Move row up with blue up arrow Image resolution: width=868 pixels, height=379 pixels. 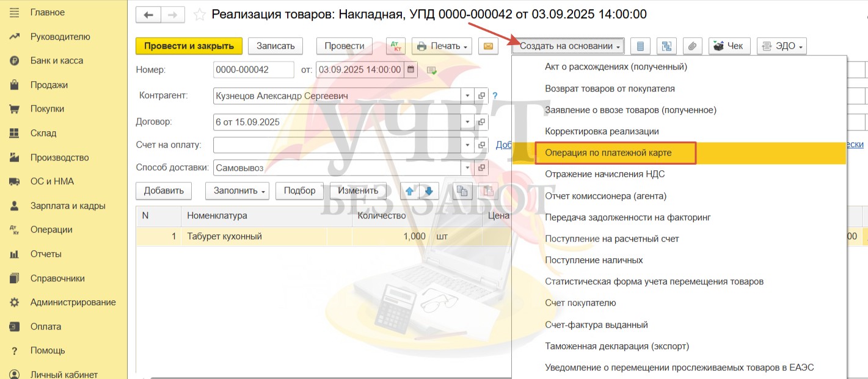[409, 191]
